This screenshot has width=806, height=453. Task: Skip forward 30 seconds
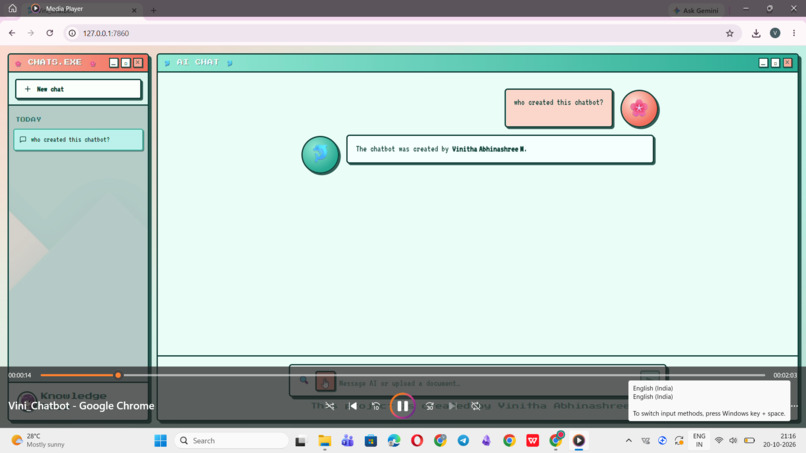coord(429,406)
